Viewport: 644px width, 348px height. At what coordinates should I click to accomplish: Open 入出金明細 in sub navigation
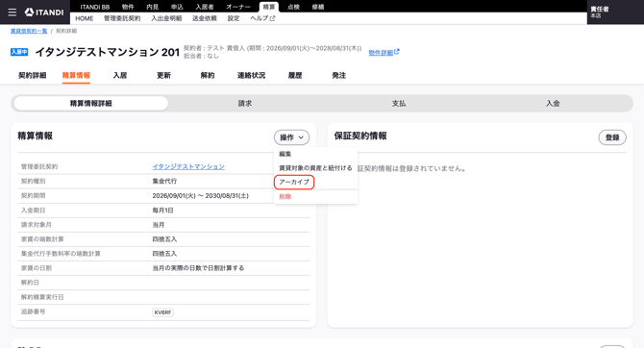(166, 18)
